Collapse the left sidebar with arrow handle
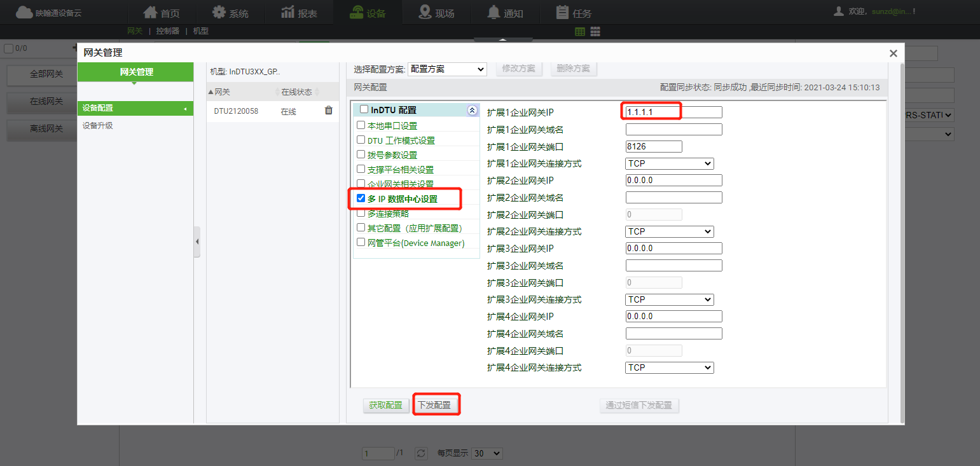 pos(197,242)
